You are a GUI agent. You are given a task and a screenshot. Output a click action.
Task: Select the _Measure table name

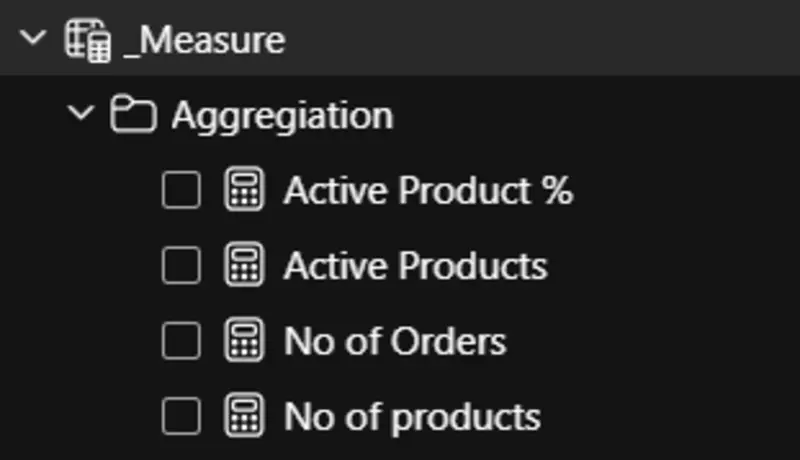(204, 41)
